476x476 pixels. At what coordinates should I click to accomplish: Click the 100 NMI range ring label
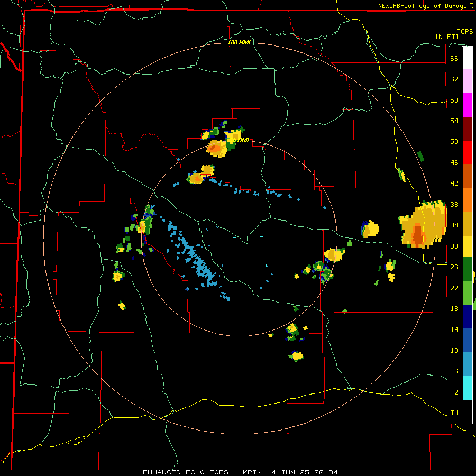tap(239, 42)
